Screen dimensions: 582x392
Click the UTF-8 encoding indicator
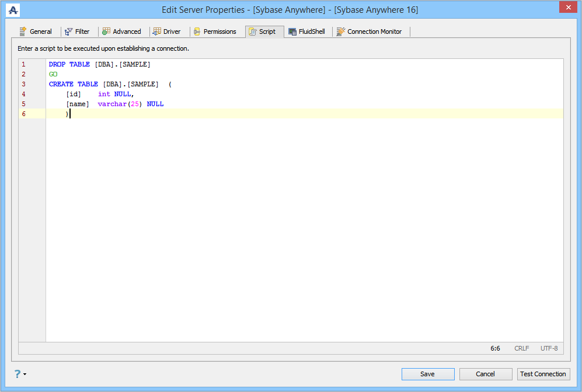click(x=549, y=349)
